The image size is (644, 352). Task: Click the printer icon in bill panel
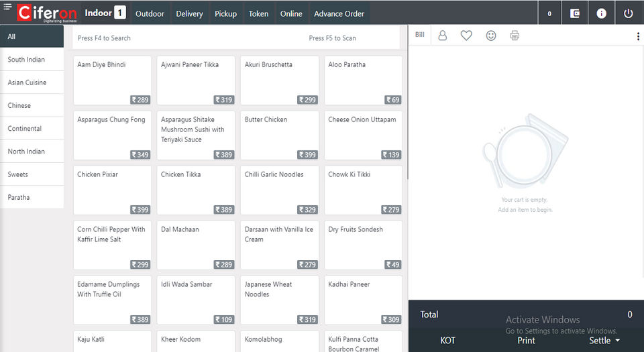click(x=515, y=36)
